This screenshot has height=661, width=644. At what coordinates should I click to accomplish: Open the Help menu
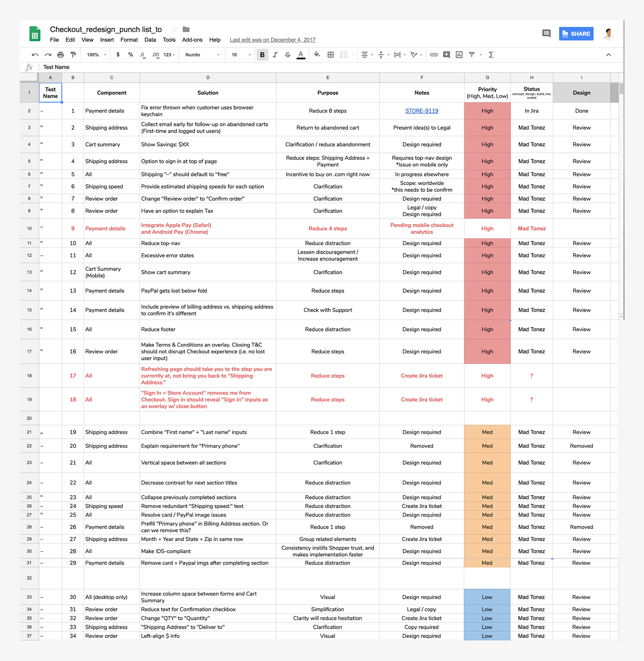215,40
